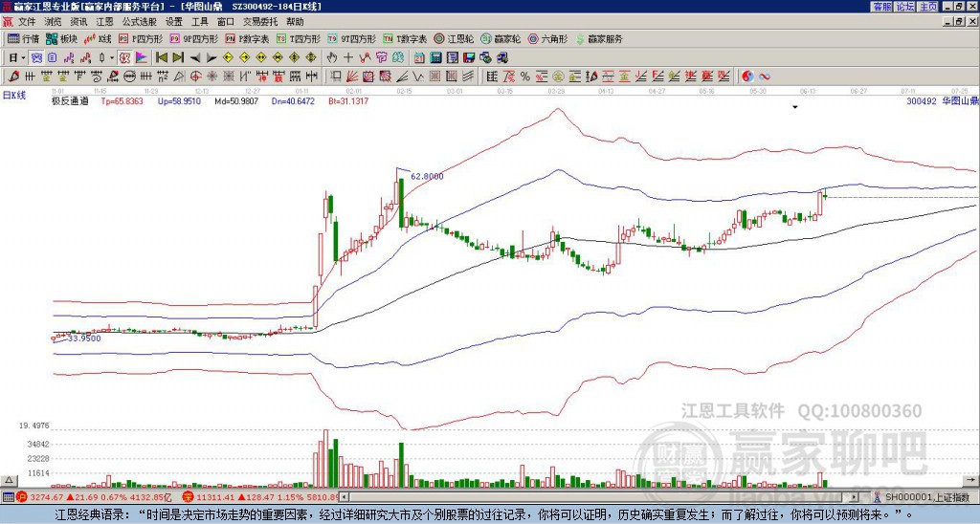Click the SH000001 上证指数 status entry
The height and width of the screenshot is (524, 980).
point(926,497)
